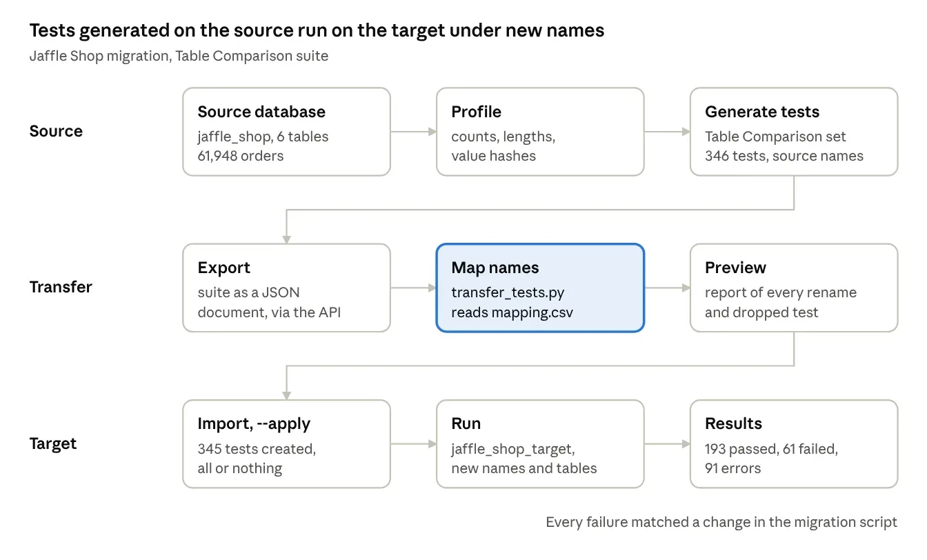Click the "jaffle_shop, 6 tables" line
This screenshot has height=560, width=927.
tap(263, 137)
